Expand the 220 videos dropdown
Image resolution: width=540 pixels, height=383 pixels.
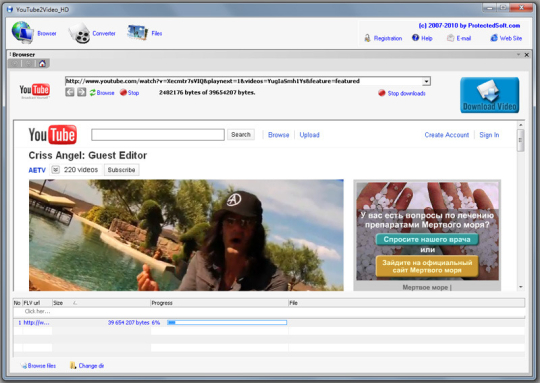[x=55, y=170]
